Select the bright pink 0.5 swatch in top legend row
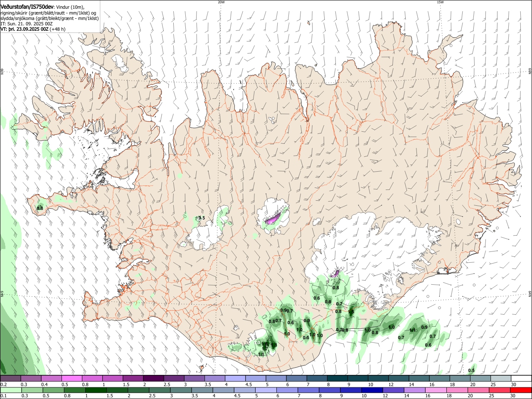 [x=71, y=378]
